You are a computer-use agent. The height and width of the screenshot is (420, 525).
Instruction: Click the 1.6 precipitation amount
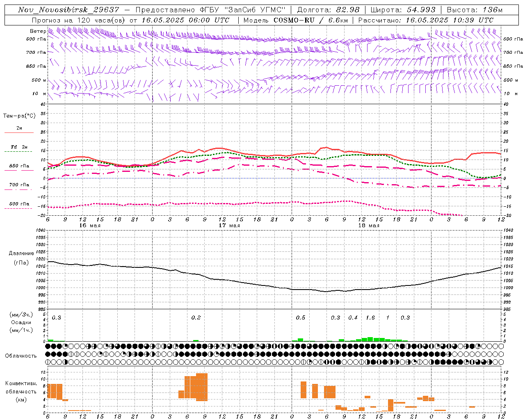370,317
